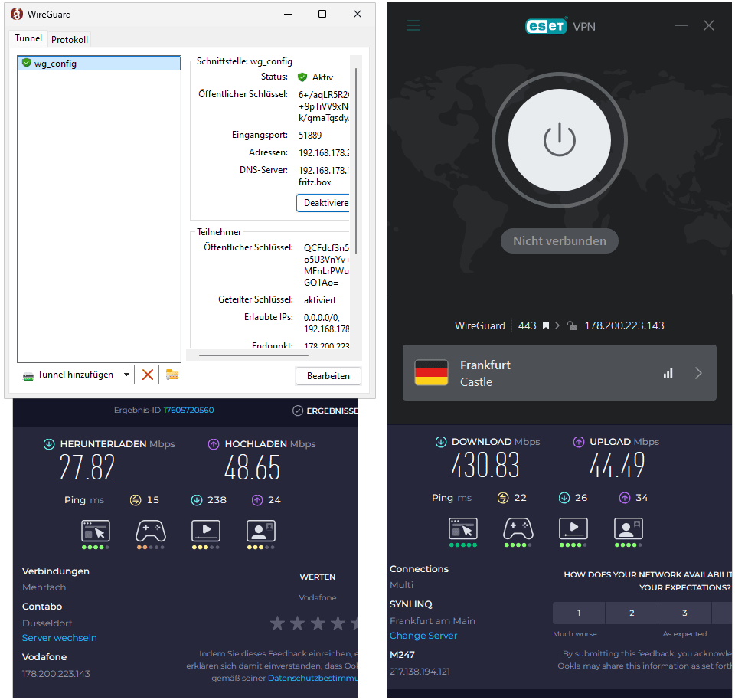735x700 pixels.
Task: Click the Nicht verbunden status label
Action: click(559, 241)
